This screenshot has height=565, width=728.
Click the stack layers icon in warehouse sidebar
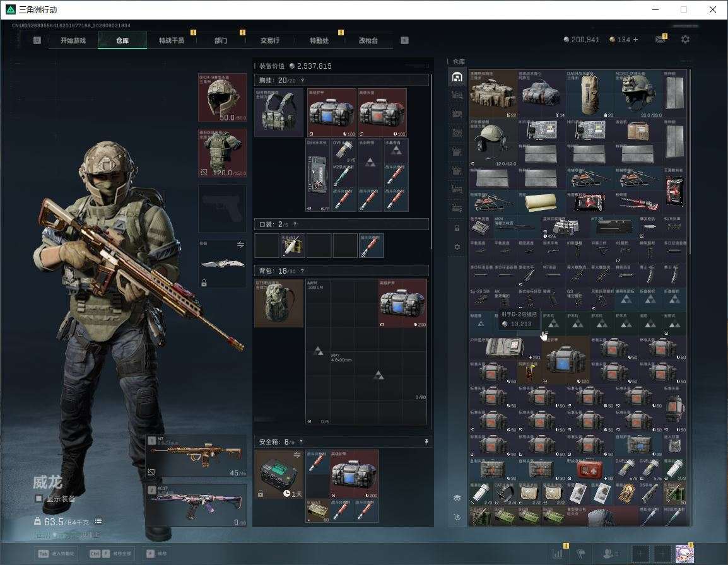click(457, 498)
